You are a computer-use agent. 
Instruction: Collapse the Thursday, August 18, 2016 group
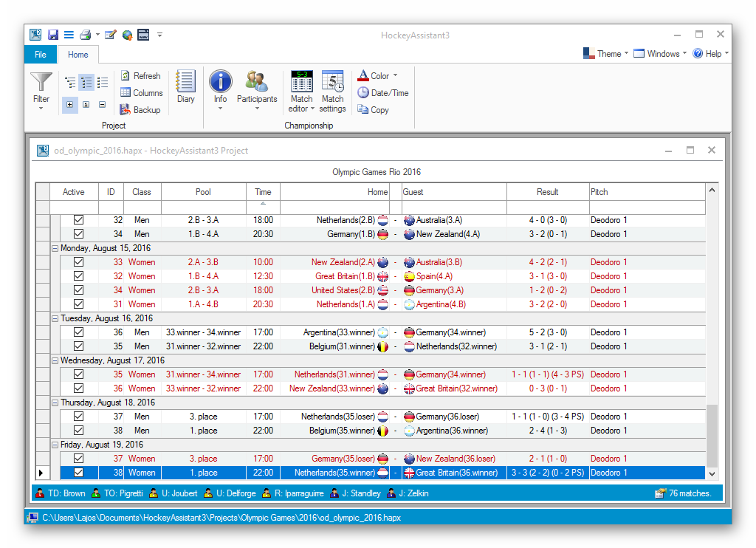coord(55,403)
